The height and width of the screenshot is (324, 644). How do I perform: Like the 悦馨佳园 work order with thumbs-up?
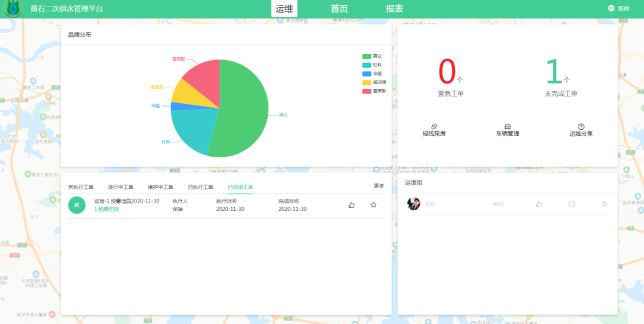pos(351,205)
